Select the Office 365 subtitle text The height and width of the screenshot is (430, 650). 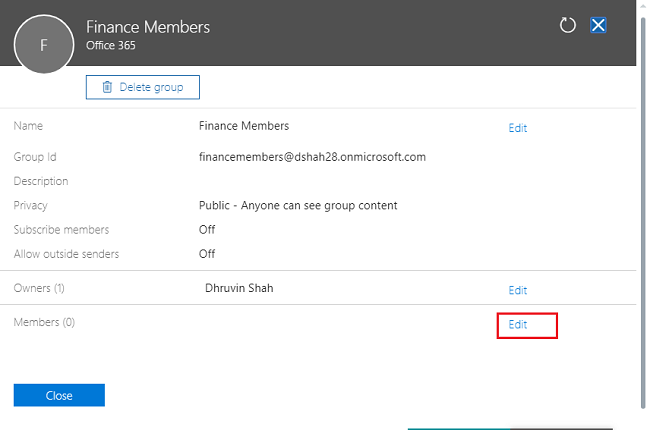pos(110,46)
